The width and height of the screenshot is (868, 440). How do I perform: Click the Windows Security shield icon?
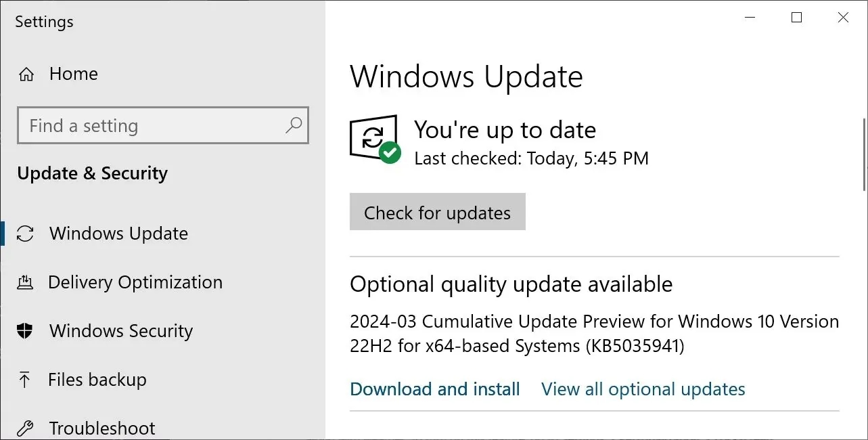tap(25, 331)
